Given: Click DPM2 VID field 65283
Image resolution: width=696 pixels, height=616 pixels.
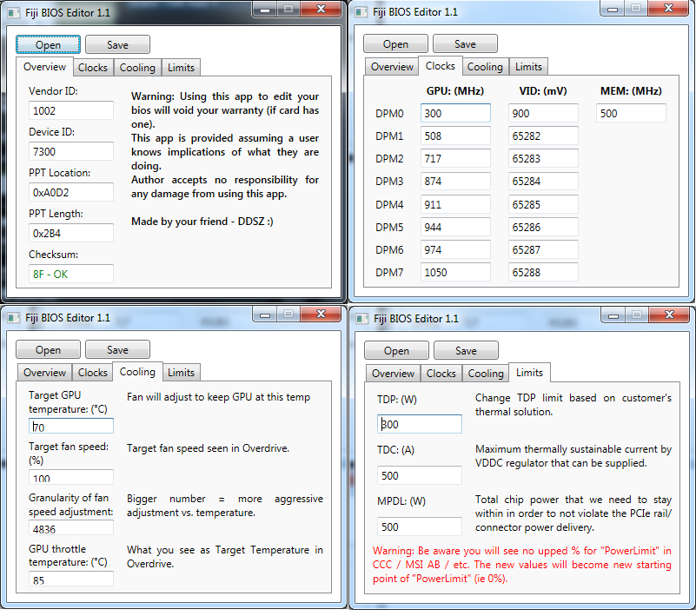Looking at the screenshot, I should (543, 158).
